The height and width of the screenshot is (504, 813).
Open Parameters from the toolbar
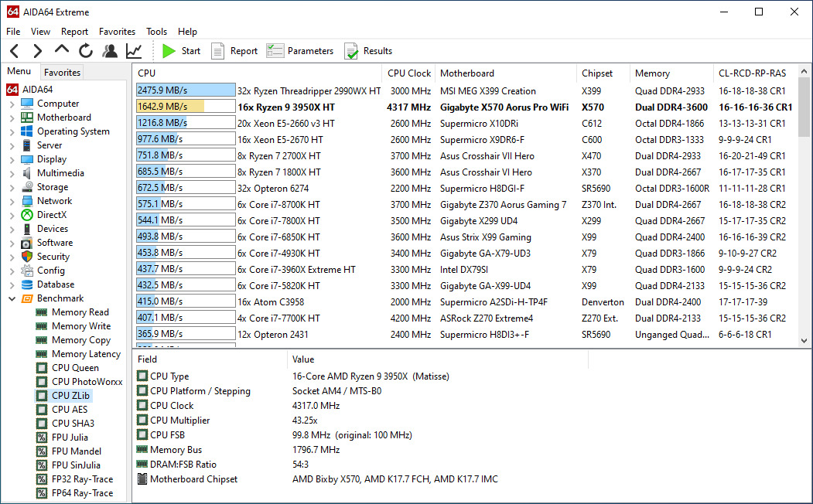[300, 51]
